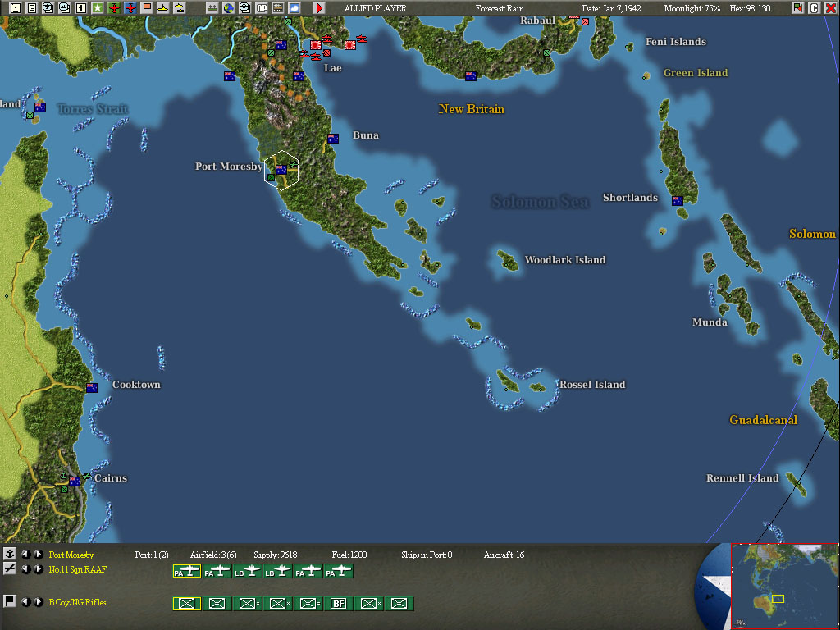
Task: Click left arrow next to No.11 Sqn RAAF
Action: coord(25,569)
